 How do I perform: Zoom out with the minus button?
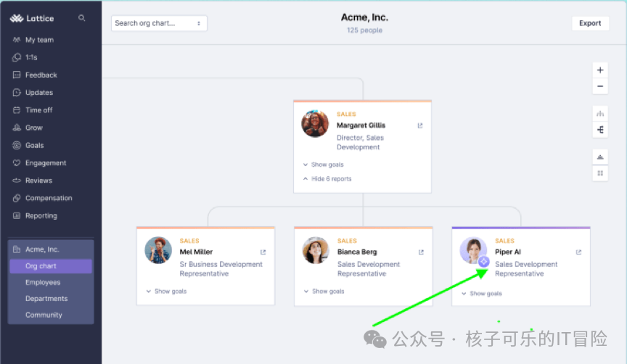click(600, 86)
